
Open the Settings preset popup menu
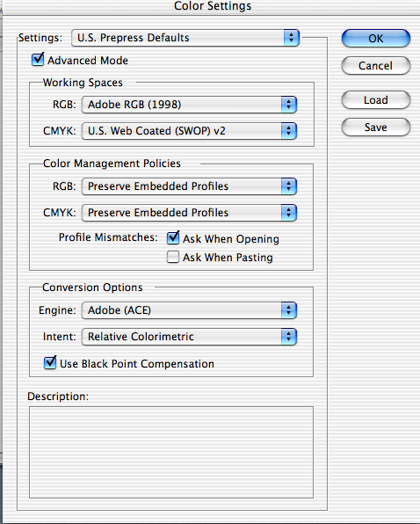[185, 38]
